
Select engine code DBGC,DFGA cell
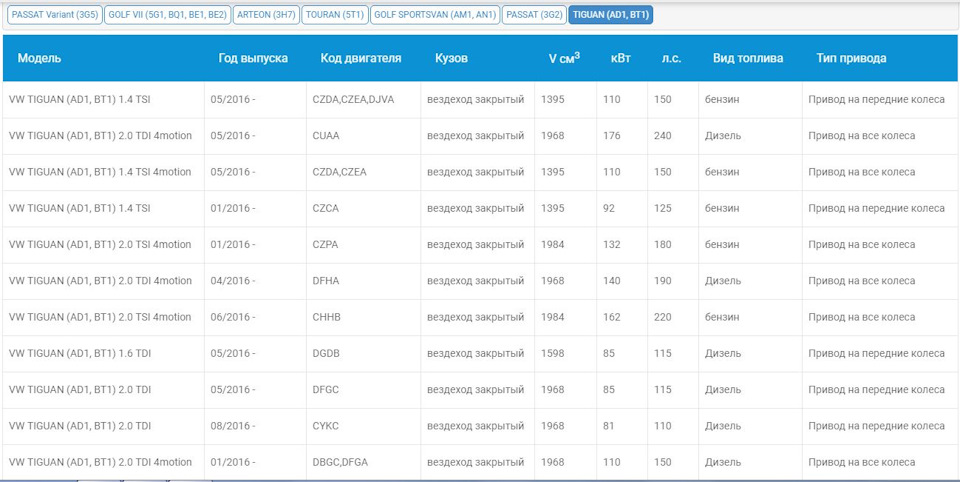pyautogui.click(x=339, y=462)
